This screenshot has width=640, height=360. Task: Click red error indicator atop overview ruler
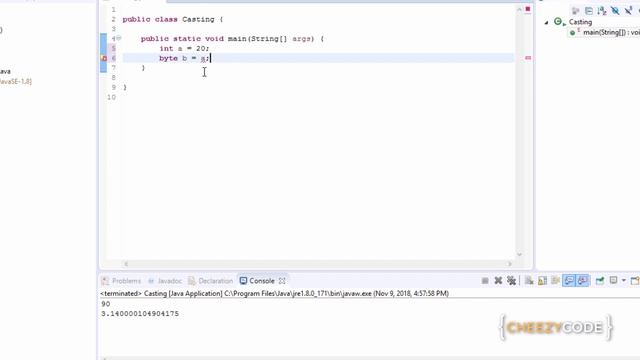tap(528, 9)
